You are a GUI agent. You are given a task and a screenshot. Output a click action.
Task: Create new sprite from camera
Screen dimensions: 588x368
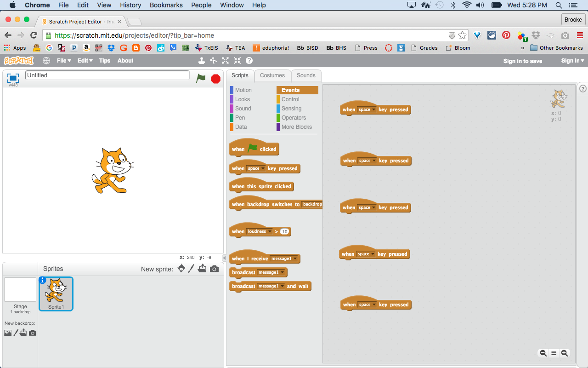click(214, 269)
